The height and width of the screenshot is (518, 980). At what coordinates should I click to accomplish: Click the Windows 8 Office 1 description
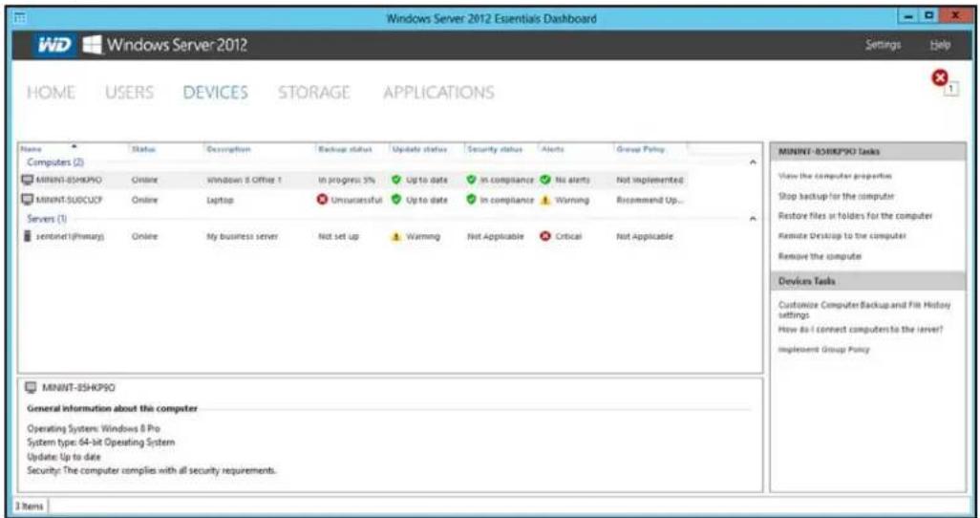(244, 181)
